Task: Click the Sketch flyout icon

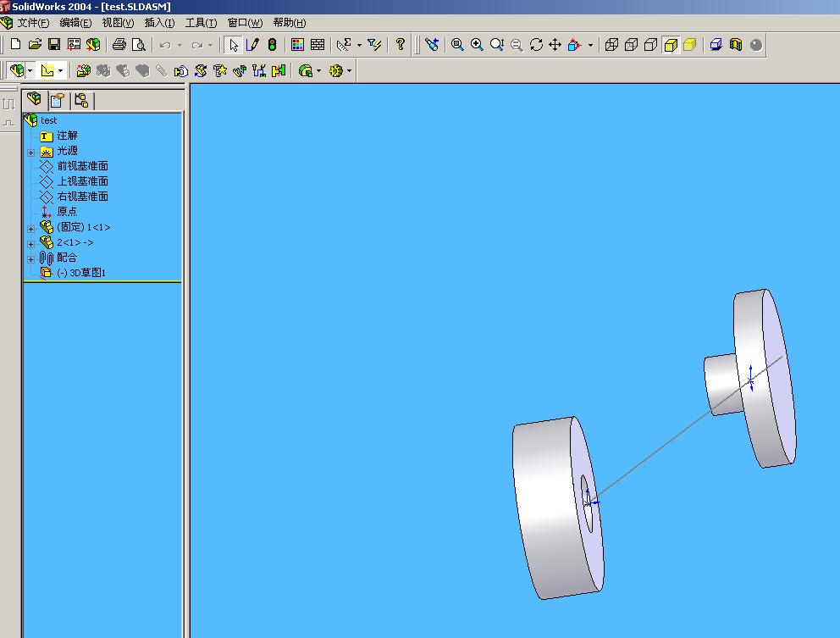Action: pyautogui.click(x=47, y=70)
